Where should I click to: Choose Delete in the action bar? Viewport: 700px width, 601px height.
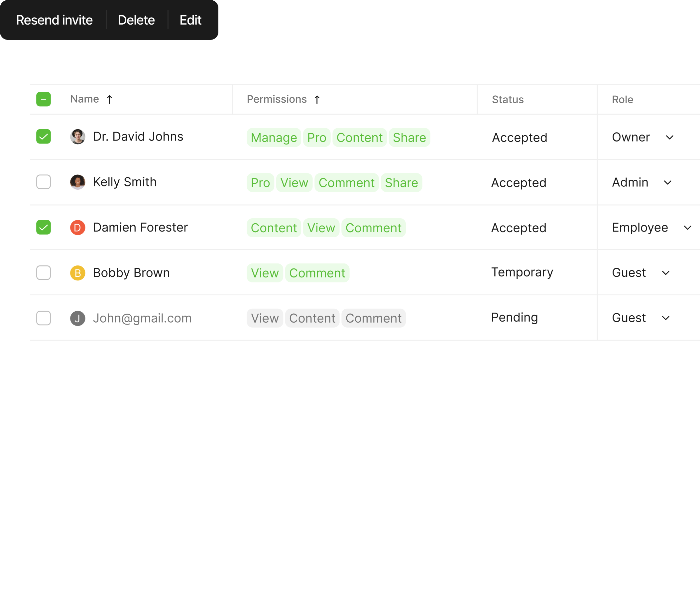[x=136, y=20]
